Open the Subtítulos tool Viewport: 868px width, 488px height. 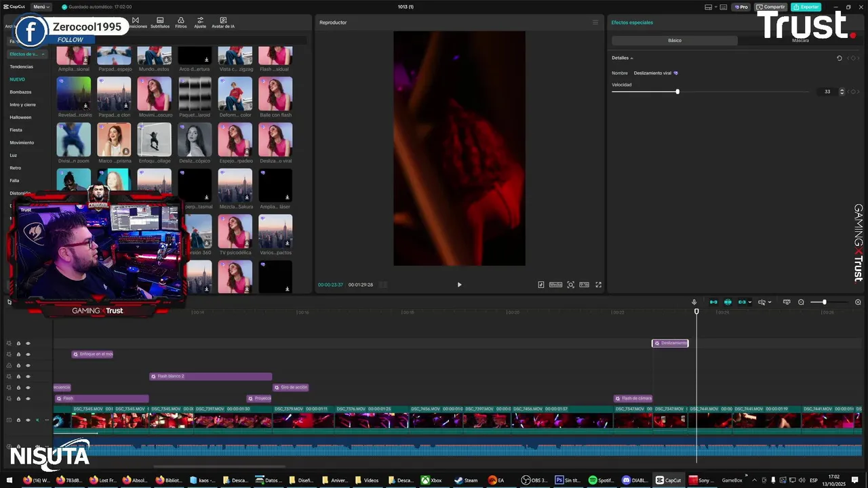click(x=160, y=22)
